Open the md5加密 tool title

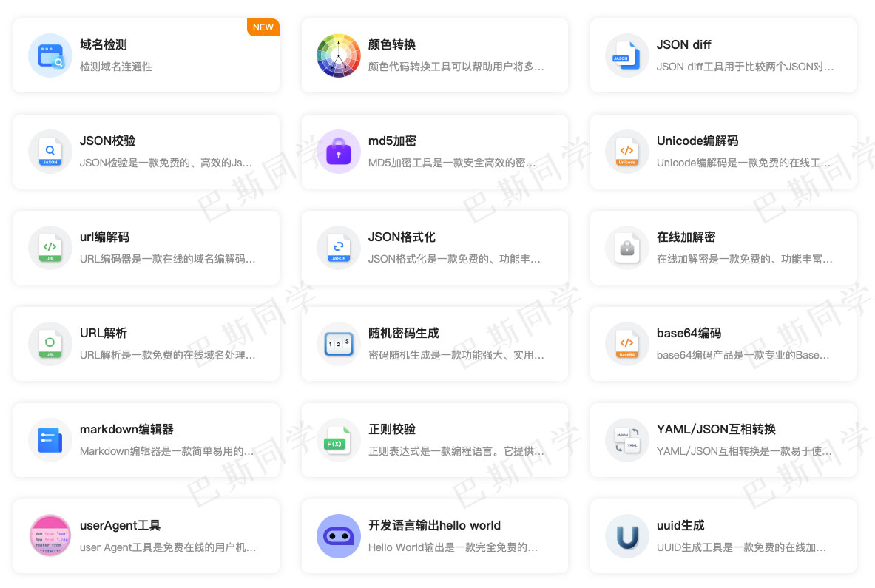click(392, 141)
